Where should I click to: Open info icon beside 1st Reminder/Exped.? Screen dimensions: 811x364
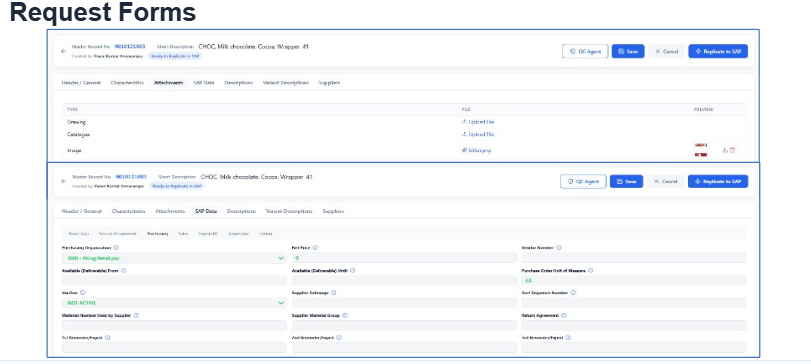[108, 338]
